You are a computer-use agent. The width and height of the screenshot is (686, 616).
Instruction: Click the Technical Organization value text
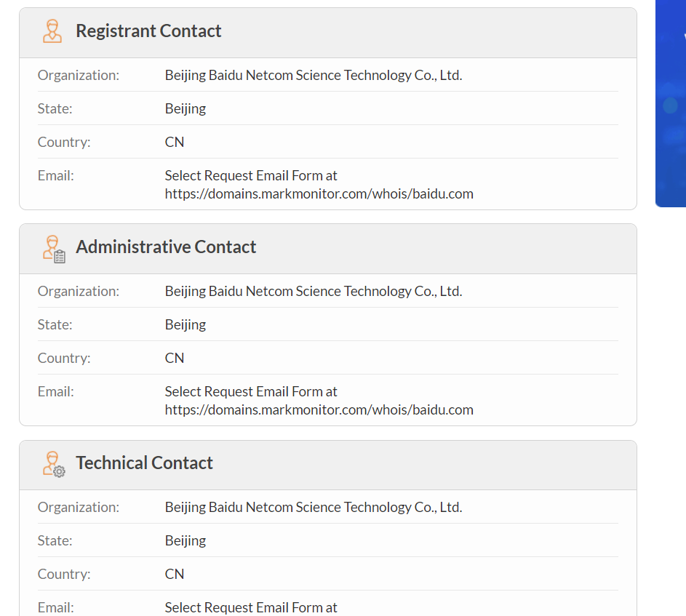(x=314, y=508)
